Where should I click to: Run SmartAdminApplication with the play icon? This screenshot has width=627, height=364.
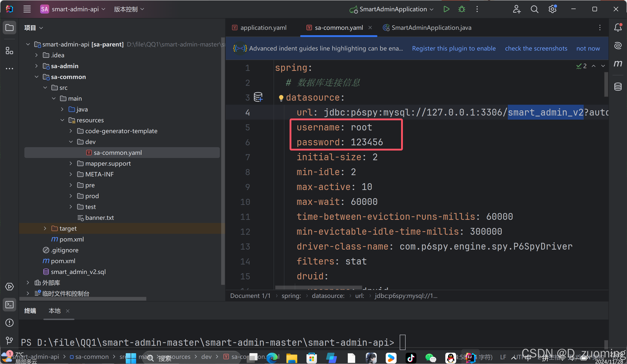pos(446,9)
